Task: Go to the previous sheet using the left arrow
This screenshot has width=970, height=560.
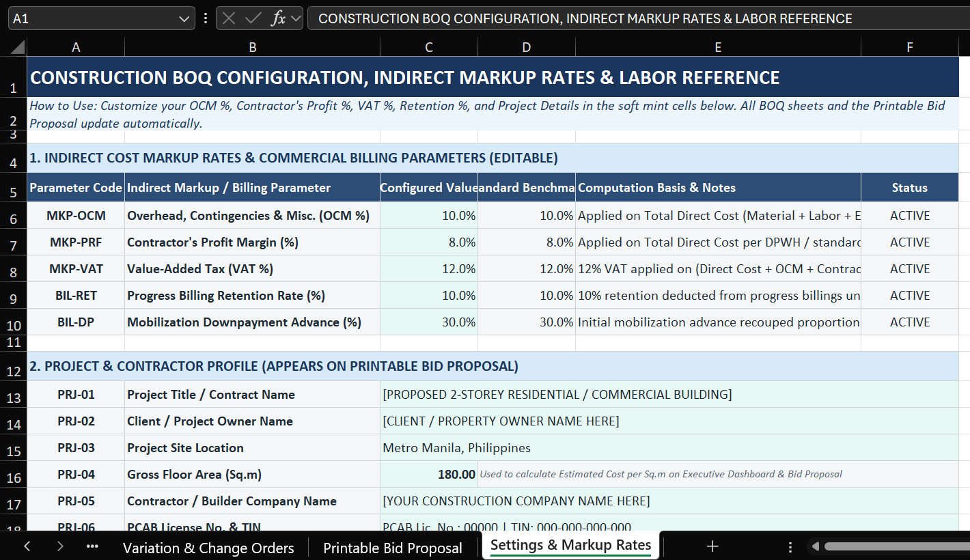Action: point(27,546)
